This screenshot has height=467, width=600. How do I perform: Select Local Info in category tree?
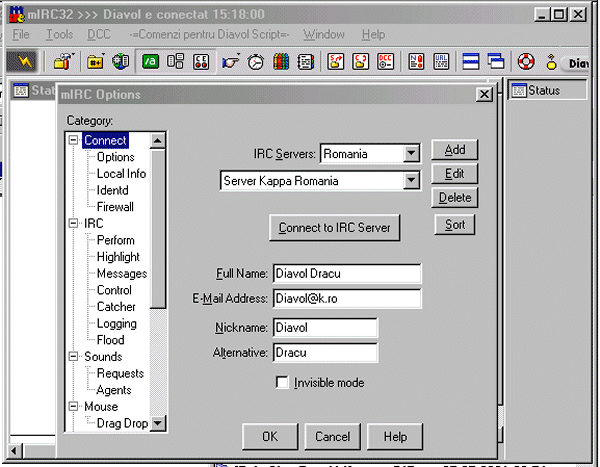coord(121,173)
